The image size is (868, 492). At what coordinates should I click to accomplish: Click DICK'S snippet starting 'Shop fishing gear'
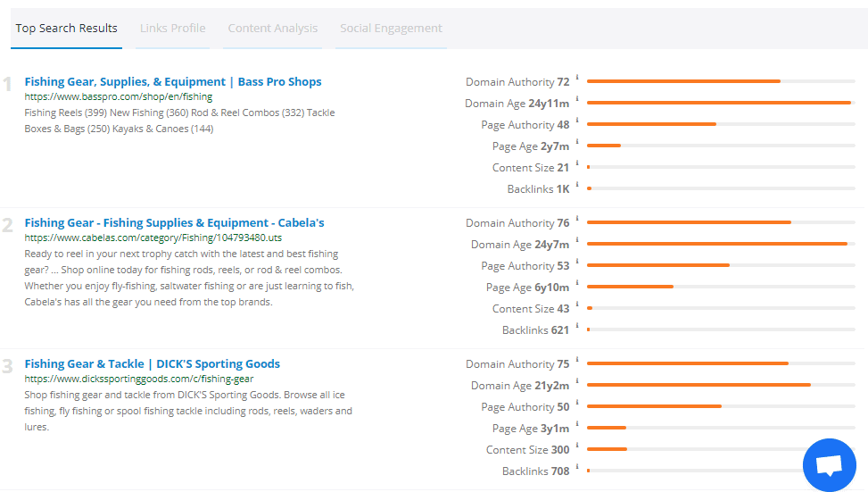pyautogui.click(x=188, y=411)
